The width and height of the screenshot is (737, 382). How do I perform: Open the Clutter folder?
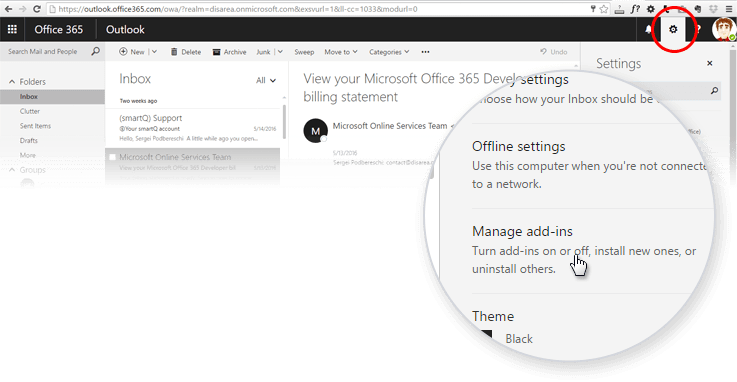[x=30, y=111]
